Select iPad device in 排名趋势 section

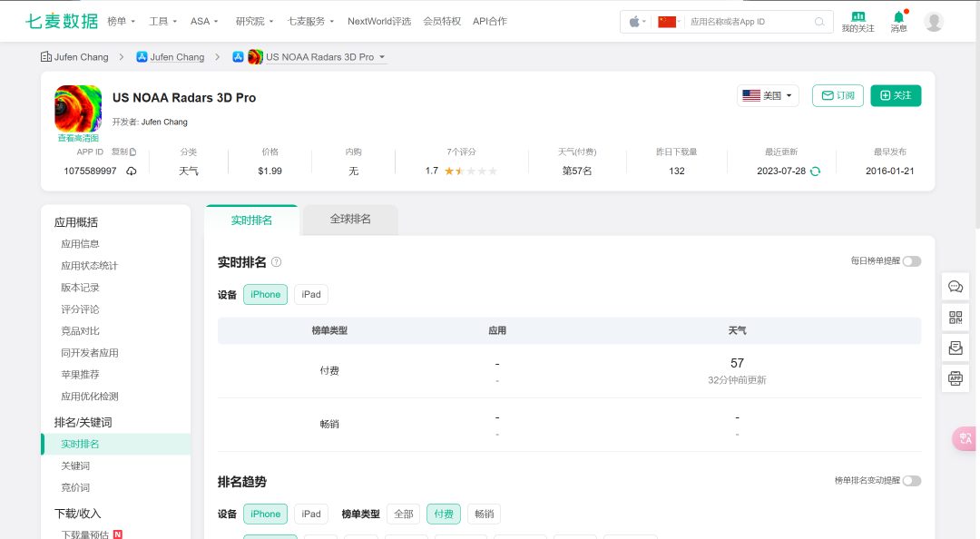click(311, 514)
